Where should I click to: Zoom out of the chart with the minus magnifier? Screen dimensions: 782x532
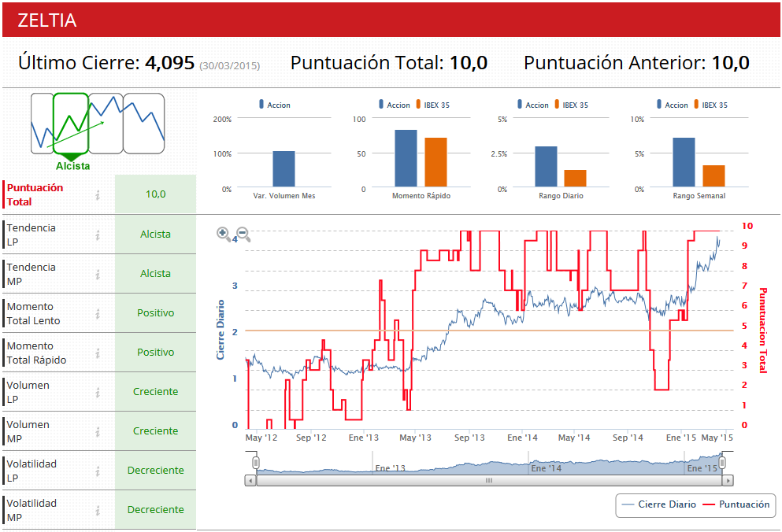pos(243,234)
